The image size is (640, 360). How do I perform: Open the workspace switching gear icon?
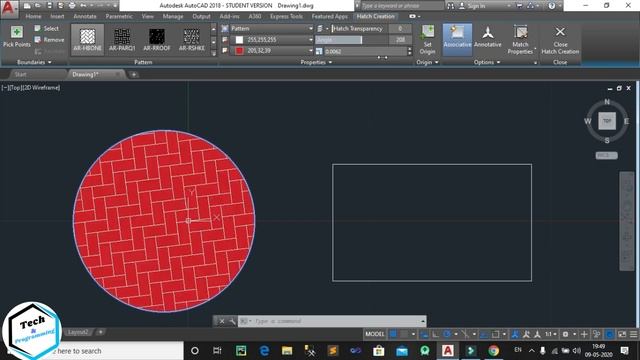(x=566, y=334)
